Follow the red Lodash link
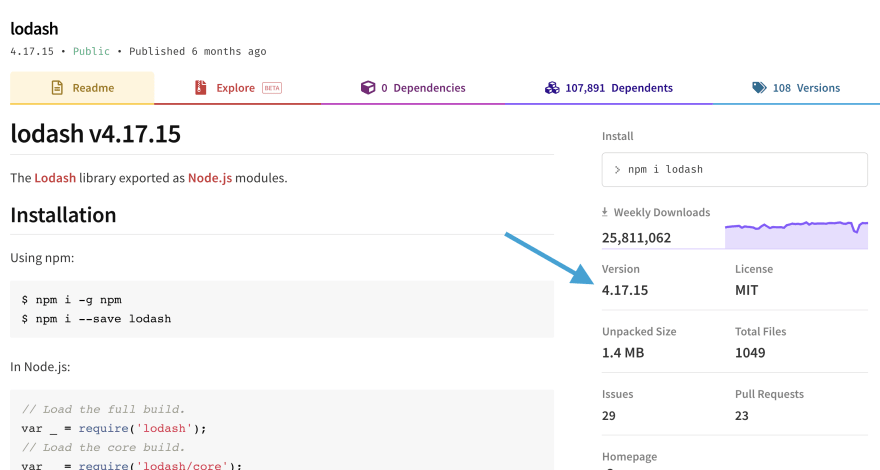Image resolution: width=880 pixels, height=470 pixels. (x=55, y=178)
